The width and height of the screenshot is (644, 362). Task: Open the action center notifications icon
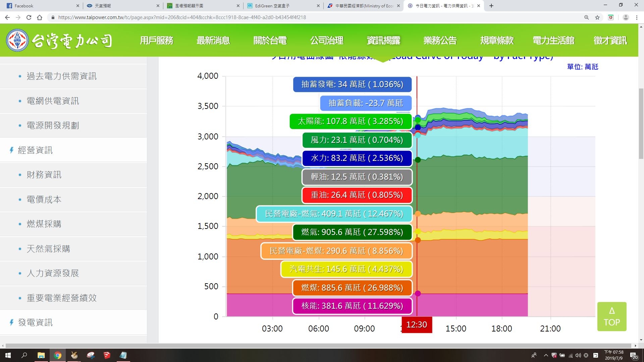tap(634, 355)
